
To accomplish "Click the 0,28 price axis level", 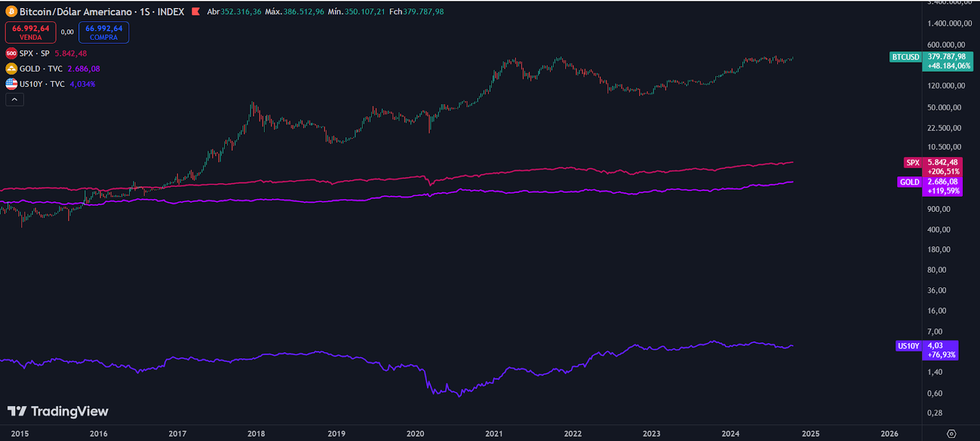I will tap(935, 413).
